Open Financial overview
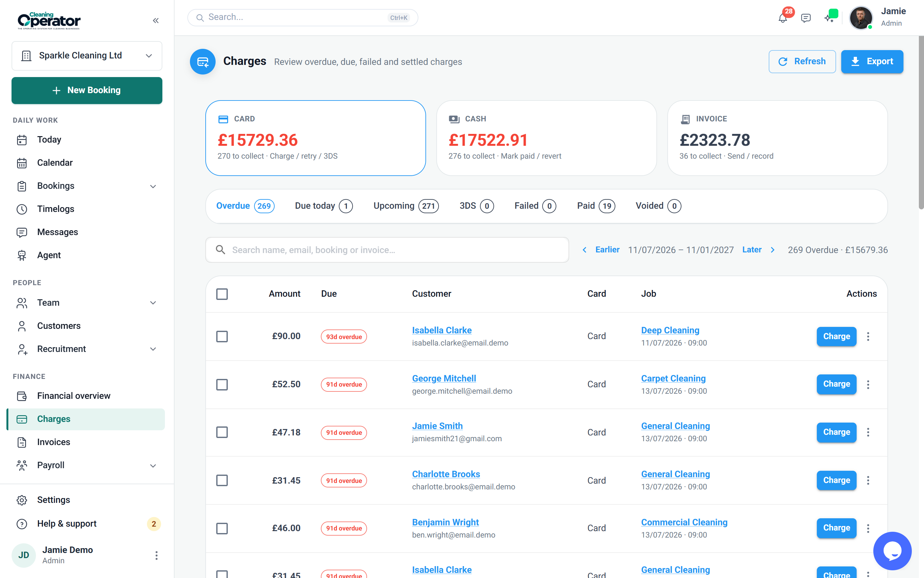Image resolution: width=924 pixels, height=578 pixels. (x=86, y=396)
